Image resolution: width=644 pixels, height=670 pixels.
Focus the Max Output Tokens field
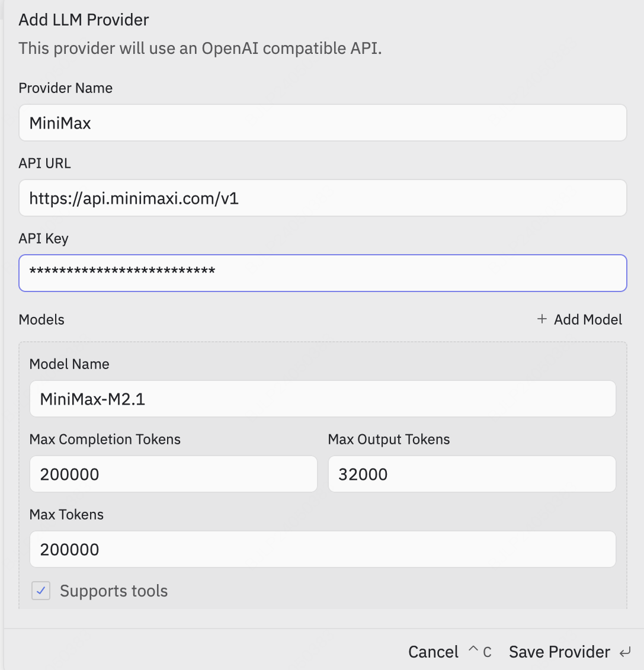click(472, 474)
